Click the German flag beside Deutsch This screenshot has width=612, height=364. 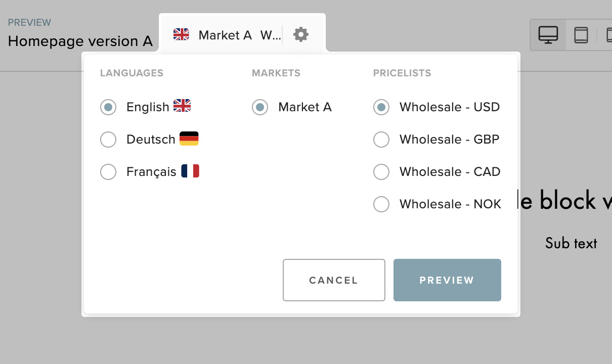pyautogui.click(x=189, y=139)
